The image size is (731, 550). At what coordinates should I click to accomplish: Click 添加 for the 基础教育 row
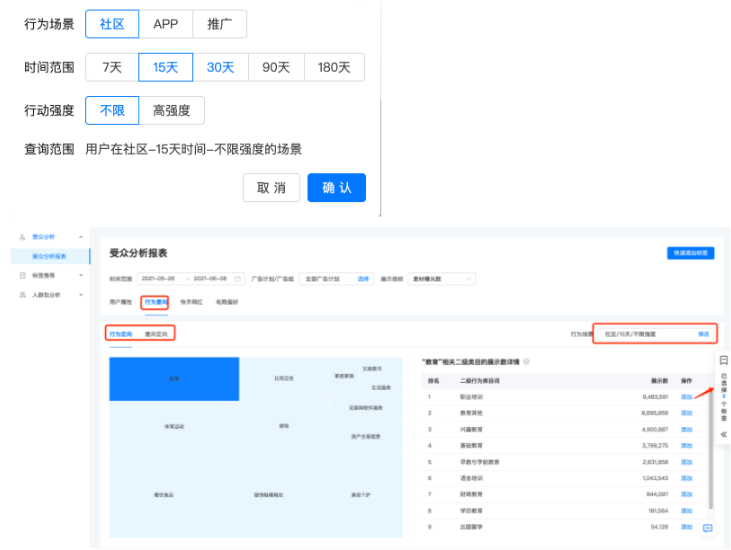686,446
